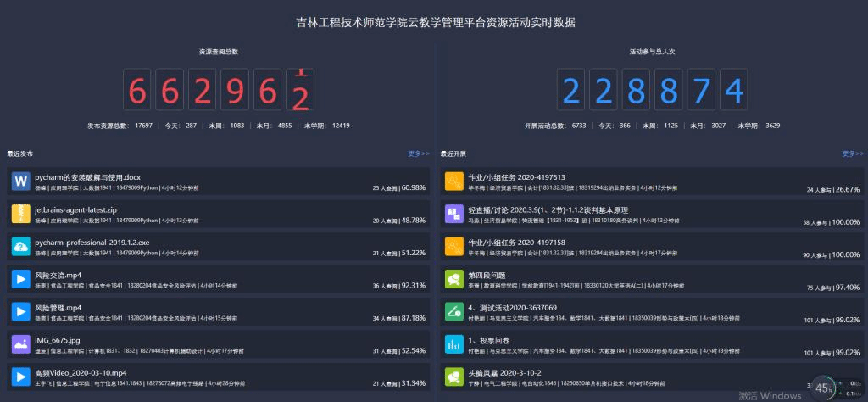The height and width of the screenshot is (402, 868).
Task: Click the Word document icon for pycharm的安装破解与使用.docx
Action: coord(21,181)
